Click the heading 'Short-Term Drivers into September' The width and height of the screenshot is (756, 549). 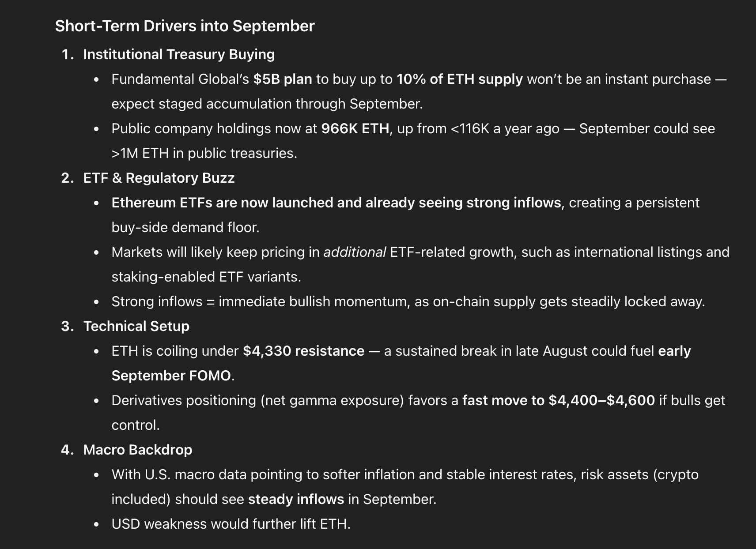coord(185,26)
